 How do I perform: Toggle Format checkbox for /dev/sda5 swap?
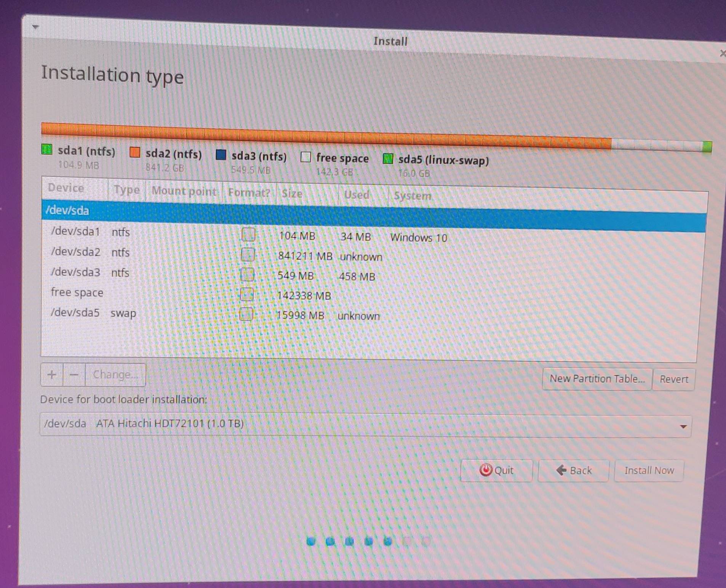[247, 314]
